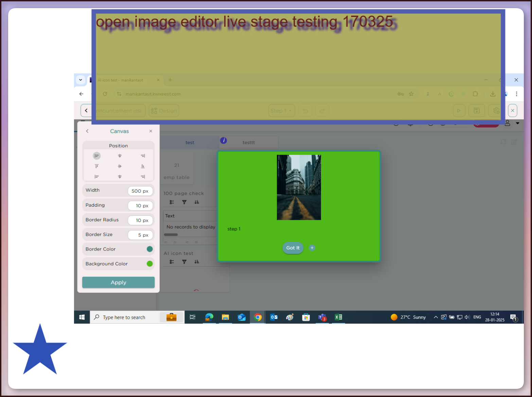The width and height of the screenshot is (532, 397).
Task: Close the Canvas panel
Action: pos(151,131)
